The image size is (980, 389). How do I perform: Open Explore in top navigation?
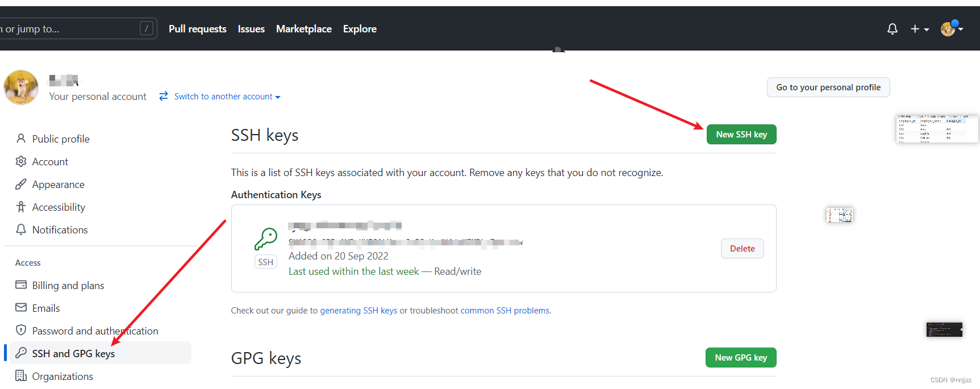point(360,29)
